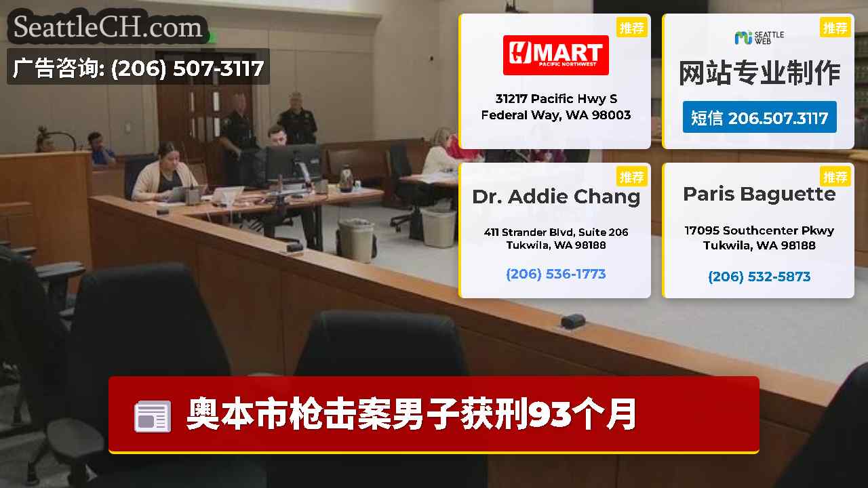Viewport: 868px width, 488px height.
Task: Click 411 Strander Blvd, Suite 206 address
Action: (556, 232)
